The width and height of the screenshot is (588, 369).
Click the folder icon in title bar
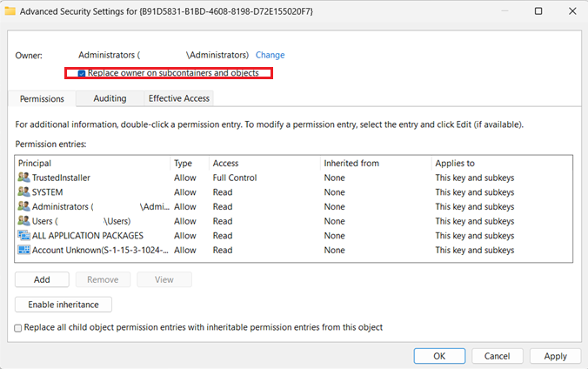click(10, 11)
